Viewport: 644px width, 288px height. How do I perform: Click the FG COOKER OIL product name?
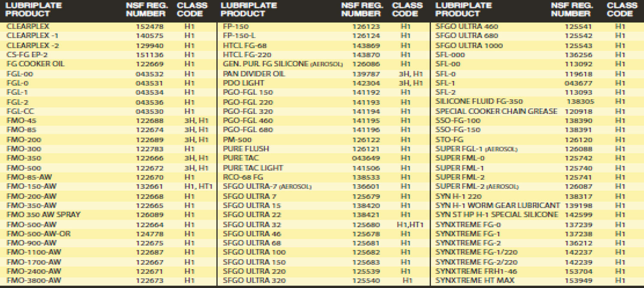pos(36,64)
